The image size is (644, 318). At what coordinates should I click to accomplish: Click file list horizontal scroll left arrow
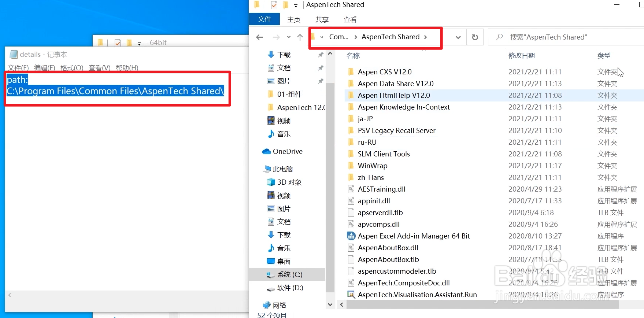point(341,304)
